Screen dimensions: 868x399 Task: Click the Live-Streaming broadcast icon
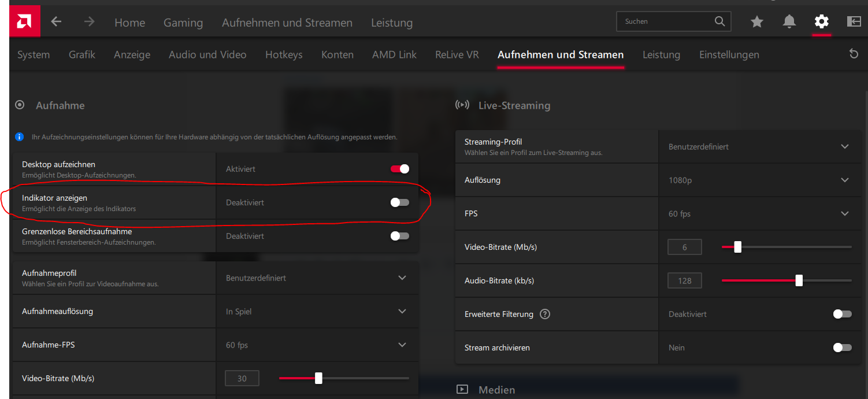462,105
